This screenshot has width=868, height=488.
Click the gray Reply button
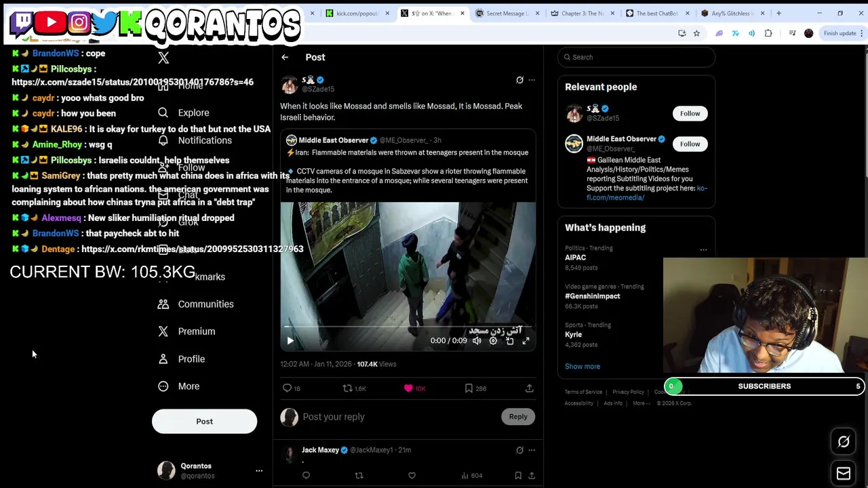[518, 417]
